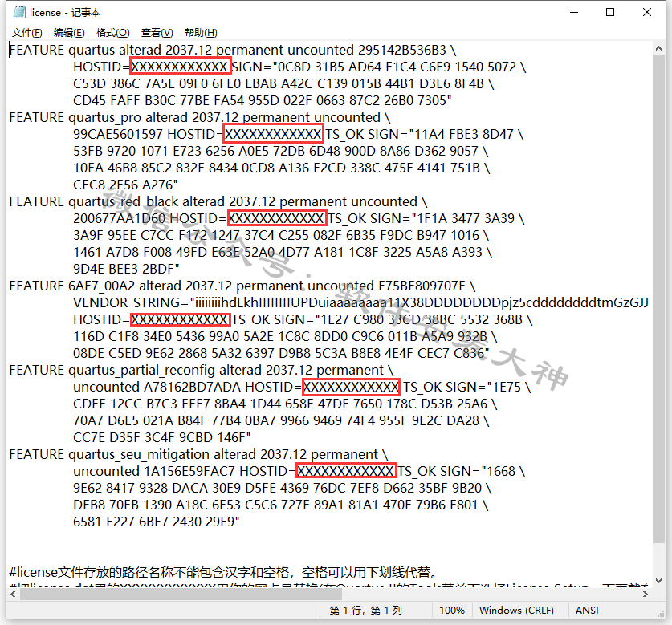672x625 pixels.
Task: Click the ANSI encoding in the status bar
Action: 587,610
